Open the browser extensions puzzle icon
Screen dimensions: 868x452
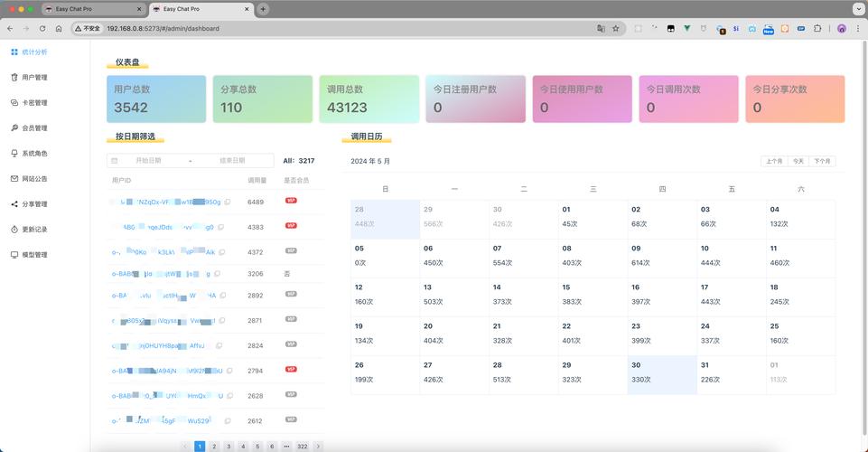[817, 28]
